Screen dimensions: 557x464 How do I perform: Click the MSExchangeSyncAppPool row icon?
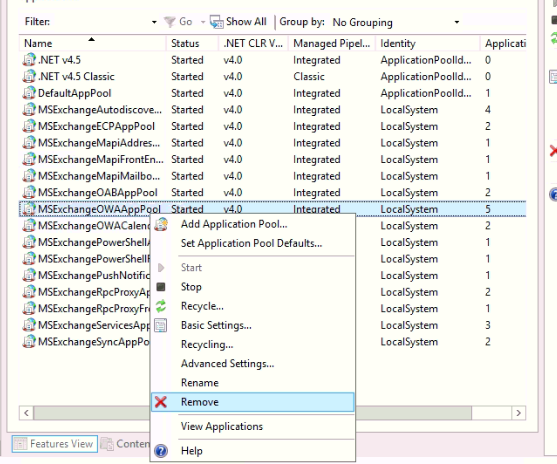tap(29, 341)
